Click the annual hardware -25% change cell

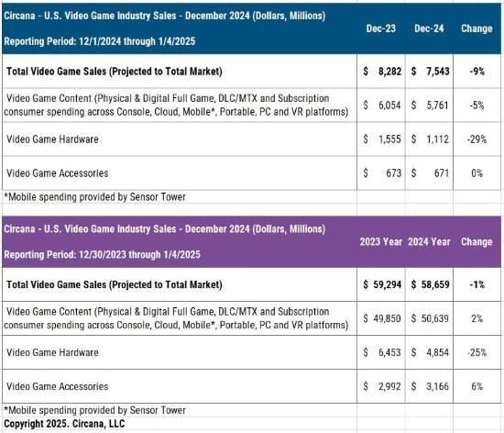coord(477,352)
